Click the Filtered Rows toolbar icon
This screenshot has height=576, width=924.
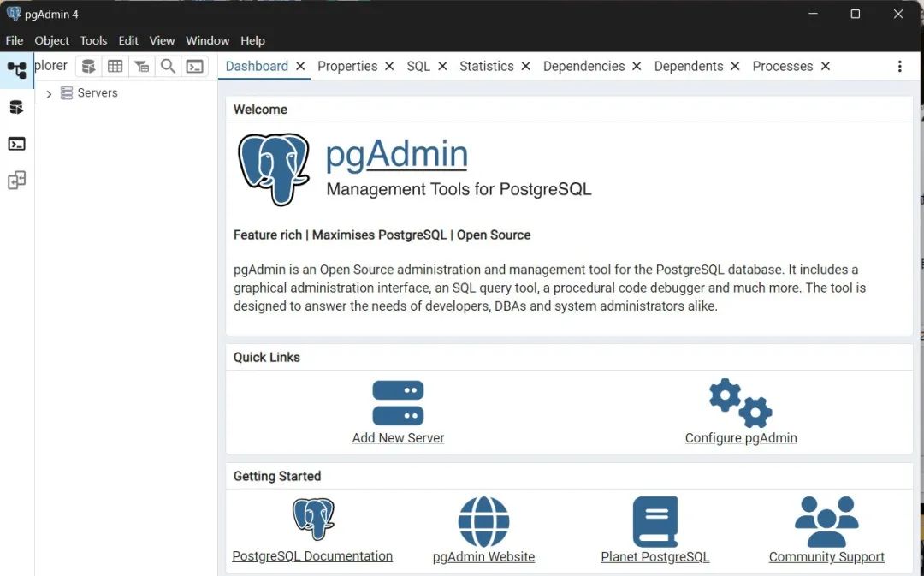pos(141,67)
